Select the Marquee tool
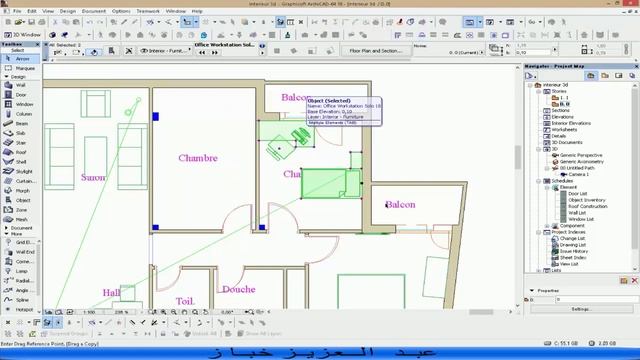 (x=20, y=68)
